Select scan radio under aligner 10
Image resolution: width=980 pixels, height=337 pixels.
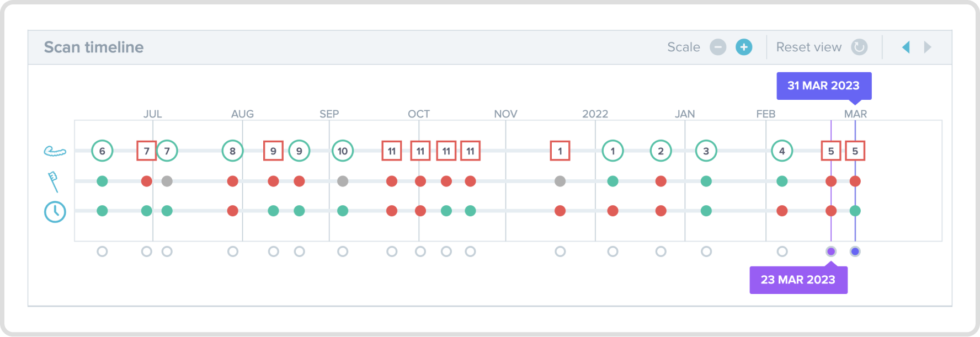pyautogui.click(x=343, y=252)
